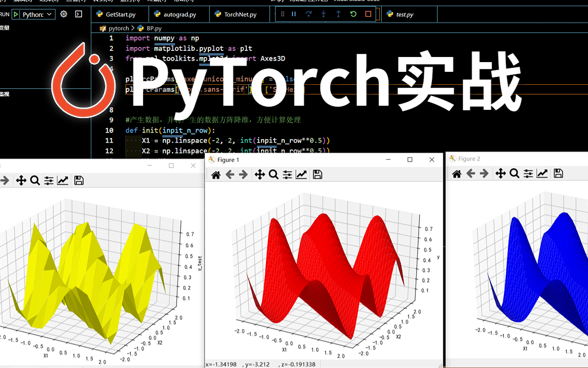
Task: Save Figure 1 with the disk icon
Action: coord(317,175)
